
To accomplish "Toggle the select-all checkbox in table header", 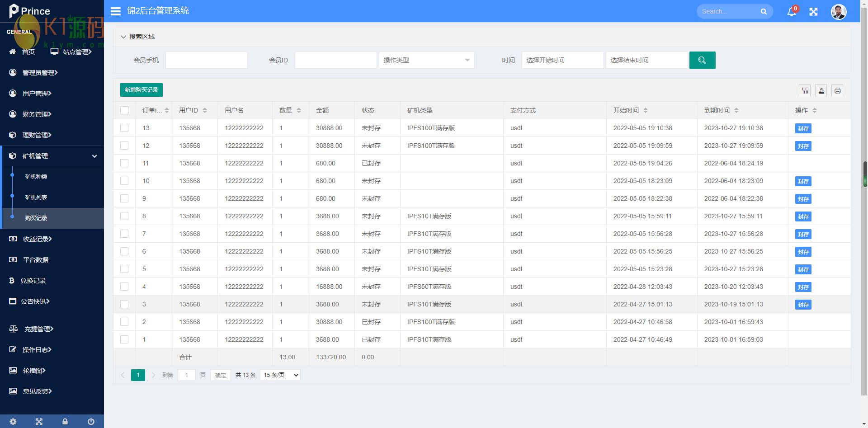I will coord(124,110).
